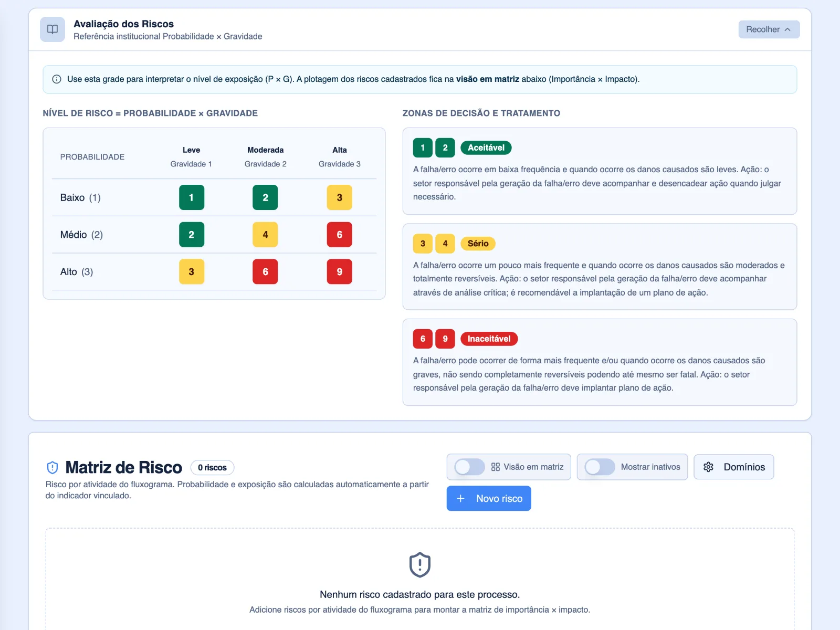The width and height of the screenshot is (840, 630).
Task: Click the green 1 badge in the Aceitável card
Action: coord(423,148)
